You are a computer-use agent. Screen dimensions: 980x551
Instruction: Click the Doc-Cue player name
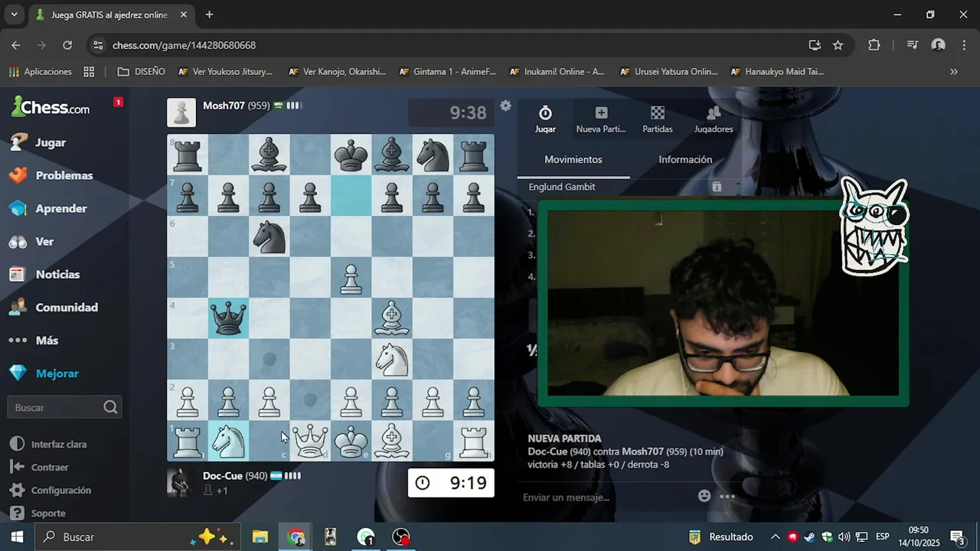(x=222, y=475)
